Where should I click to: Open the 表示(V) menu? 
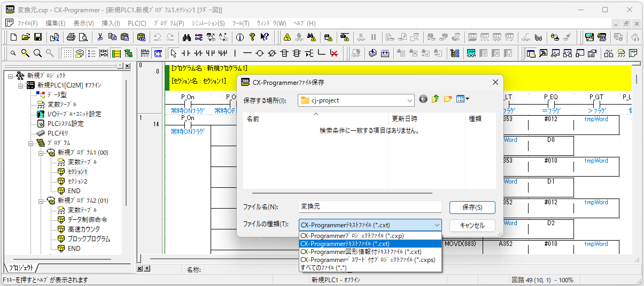click(x=83, y=23)
